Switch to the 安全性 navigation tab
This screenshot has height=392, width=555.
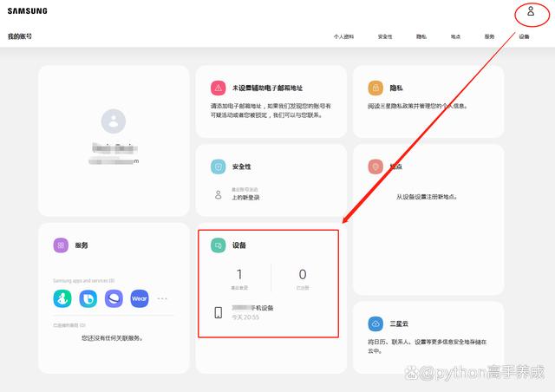pos(385,36)
